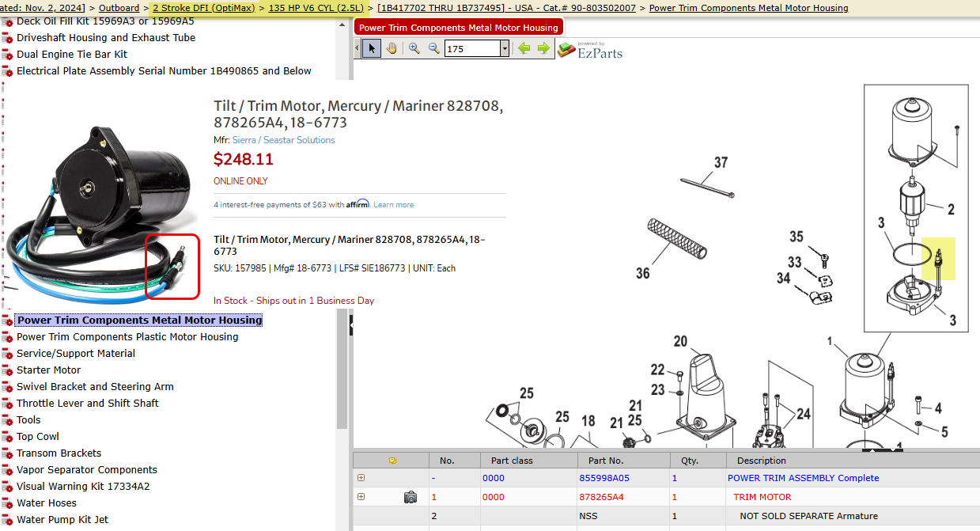The height and width of the screenshot is (531, 980).
Task: Click part number 878265A4
Action: (x=601, y=497)
